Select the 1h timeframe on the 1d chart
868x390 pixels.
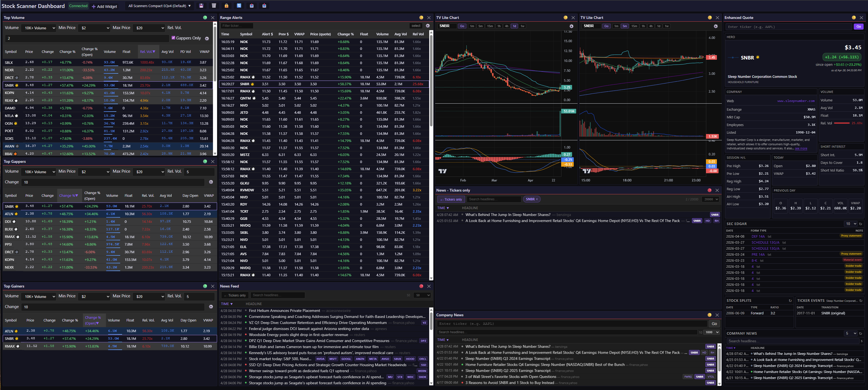tap(499, 26)
